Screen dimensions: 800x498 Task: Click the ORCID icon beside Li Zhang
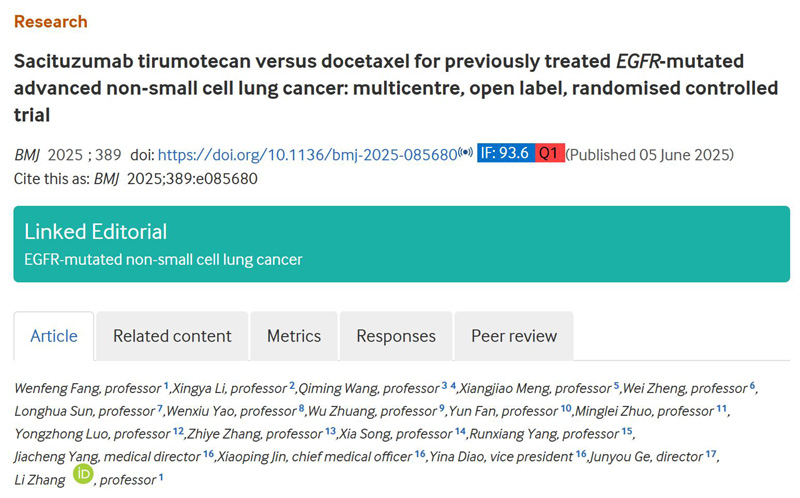[x=83, y=474]
